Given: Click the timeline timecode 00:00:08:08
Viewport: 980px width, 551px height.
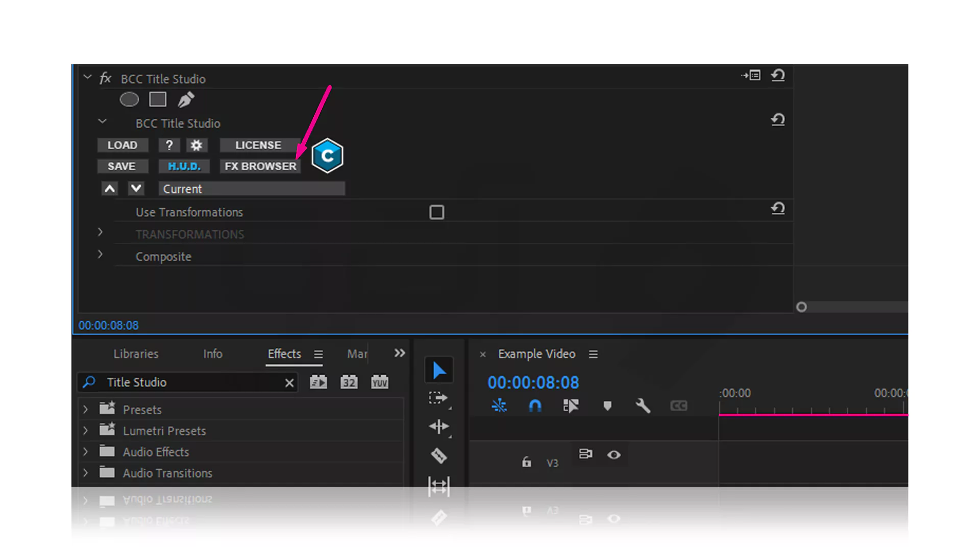Looking at the screenshot, I should point(533,383).
